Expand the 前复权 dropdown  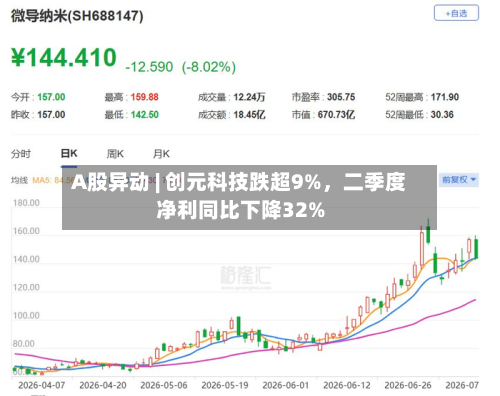[x=459, y=180]
